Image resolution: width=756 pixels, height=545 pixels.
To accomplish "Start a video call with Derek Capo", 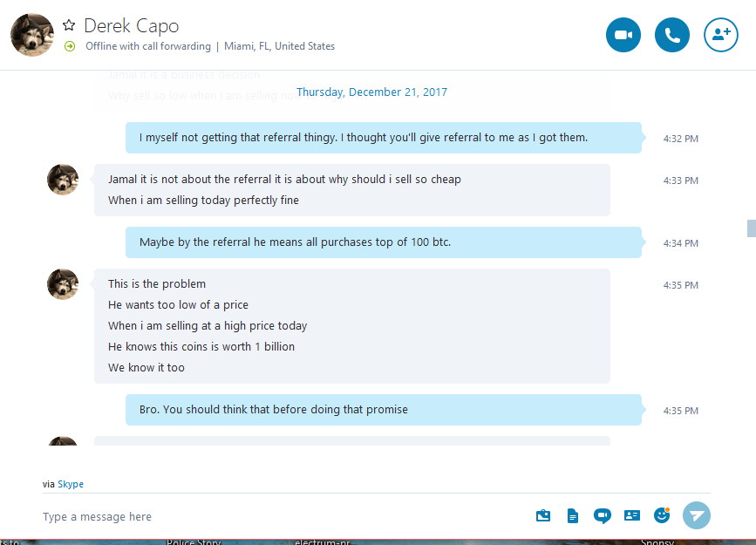I will coord(623,35).
